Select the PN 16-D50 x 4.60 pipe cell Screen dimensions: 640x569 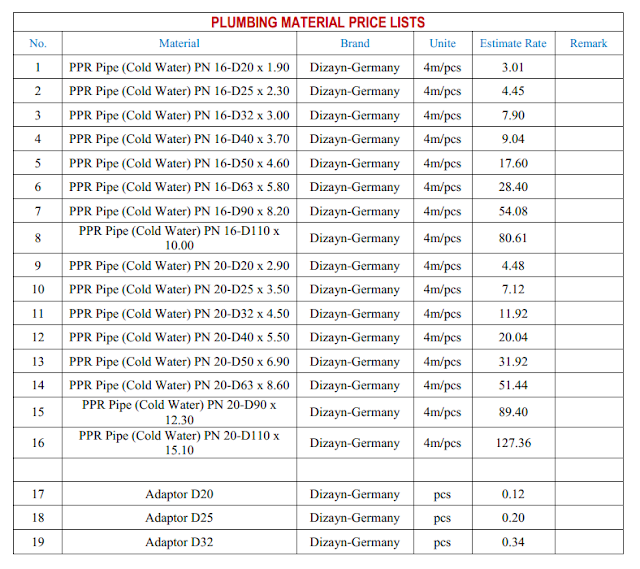(179, 163)
